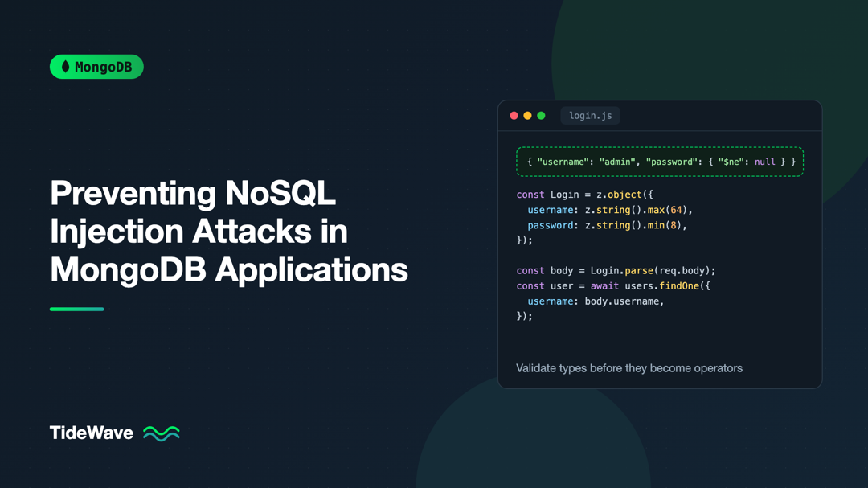Click the line 'Injection Attacks in'

tap(199, 232)
